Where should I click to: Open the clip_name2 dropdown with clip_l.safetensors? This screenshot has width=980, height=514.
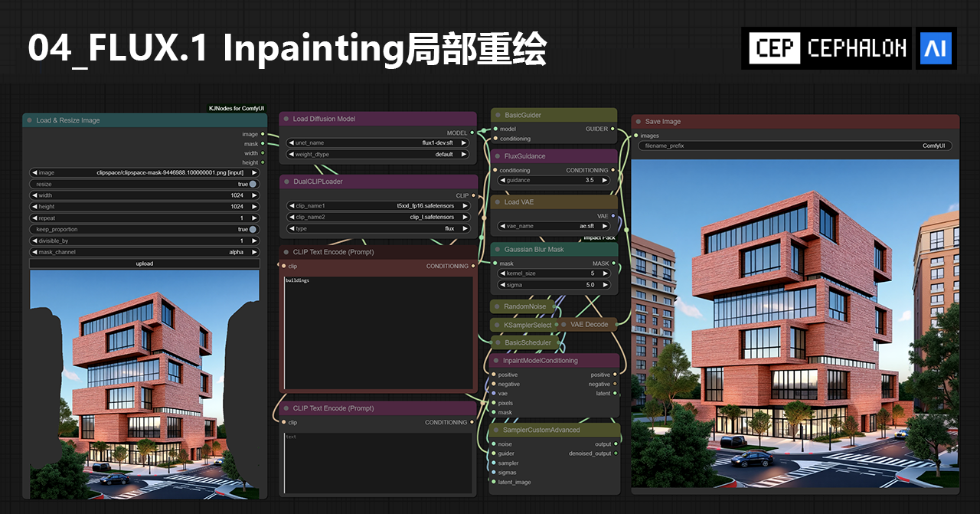(378, 217)
